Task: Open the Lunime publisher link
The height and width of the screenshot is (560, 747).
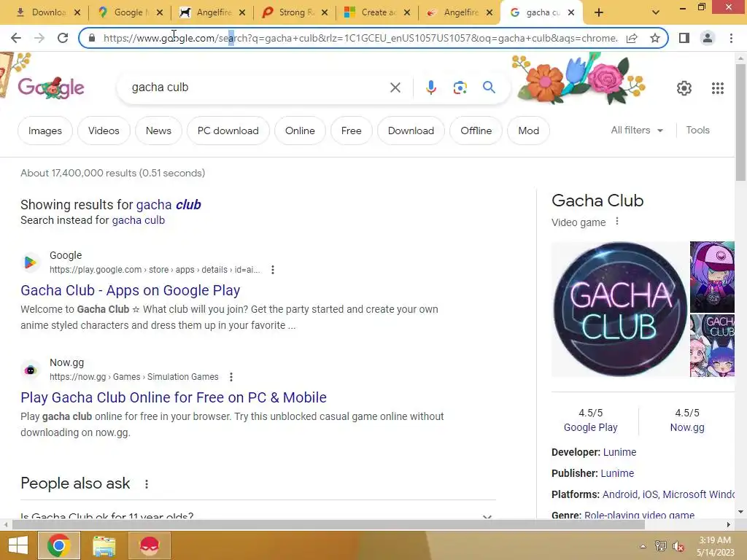Action: 617,473
